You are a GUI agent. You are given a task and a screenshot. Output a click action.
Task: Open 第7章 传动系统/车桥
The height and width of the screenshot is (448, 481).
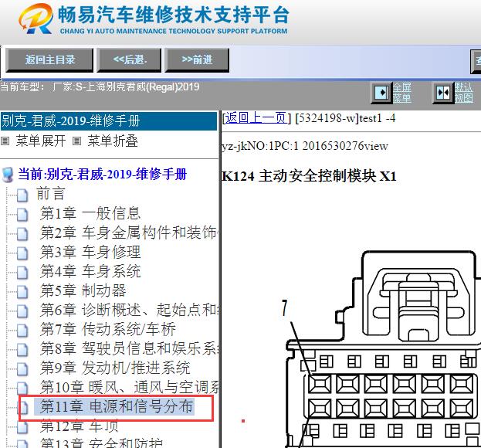(107, 330)
